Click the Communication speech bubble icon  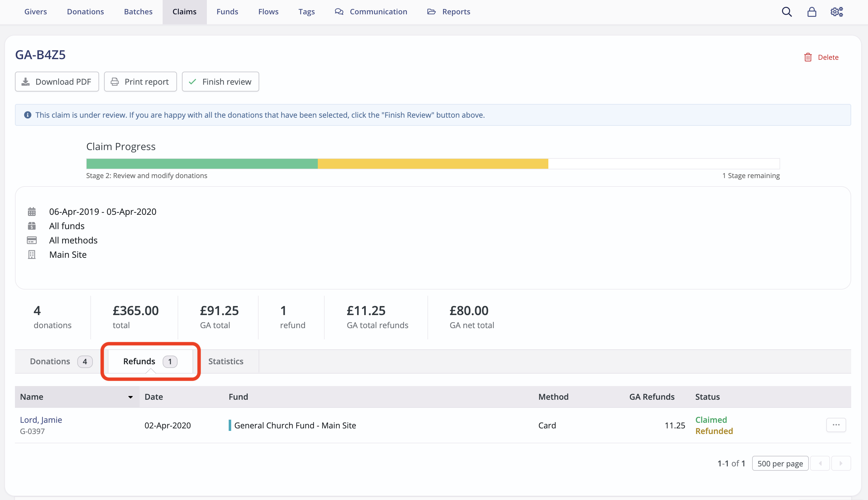tap(339, 11)
